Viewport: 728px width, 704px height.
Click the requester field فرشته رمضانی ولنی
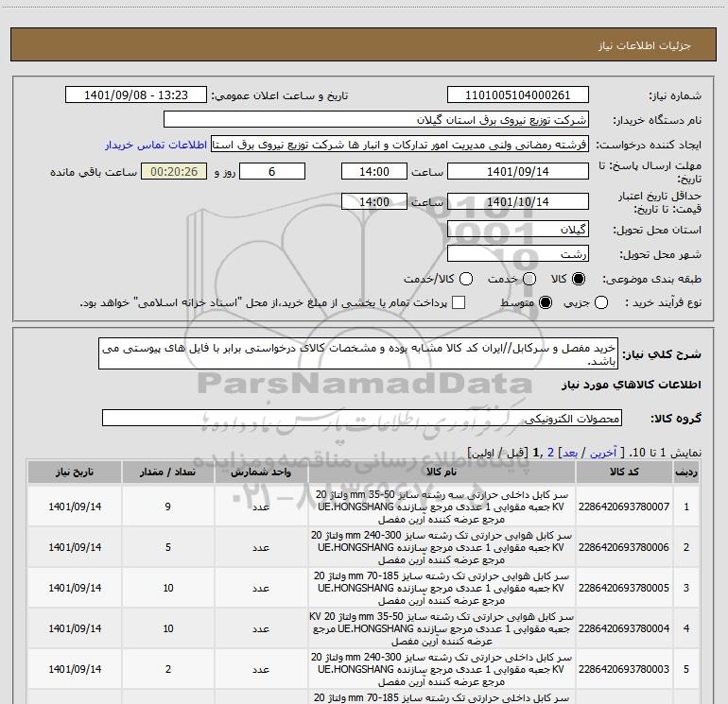click(400, 145)
